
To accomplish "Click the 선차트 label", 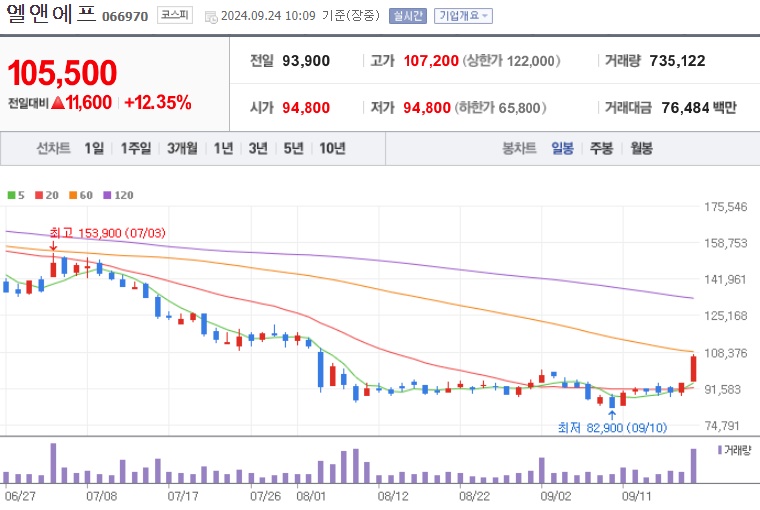I will click(x=53, y=148).
